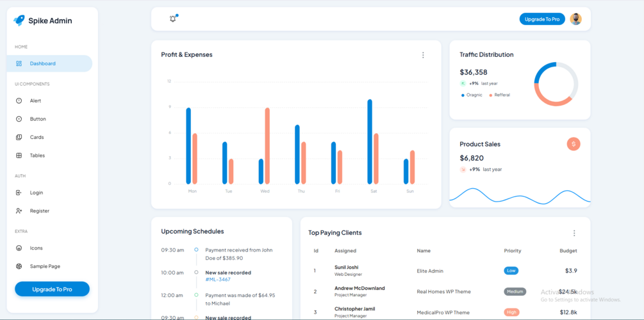Go to the Dashboard menu item
The height and width of the screenshot is (320, 644).
pos(49,63)
